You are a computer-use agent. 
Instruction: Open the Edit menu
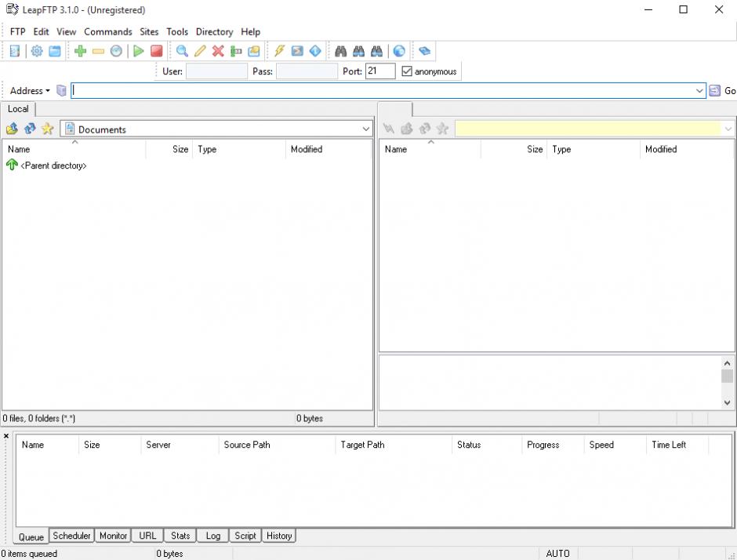coord(41,31)
